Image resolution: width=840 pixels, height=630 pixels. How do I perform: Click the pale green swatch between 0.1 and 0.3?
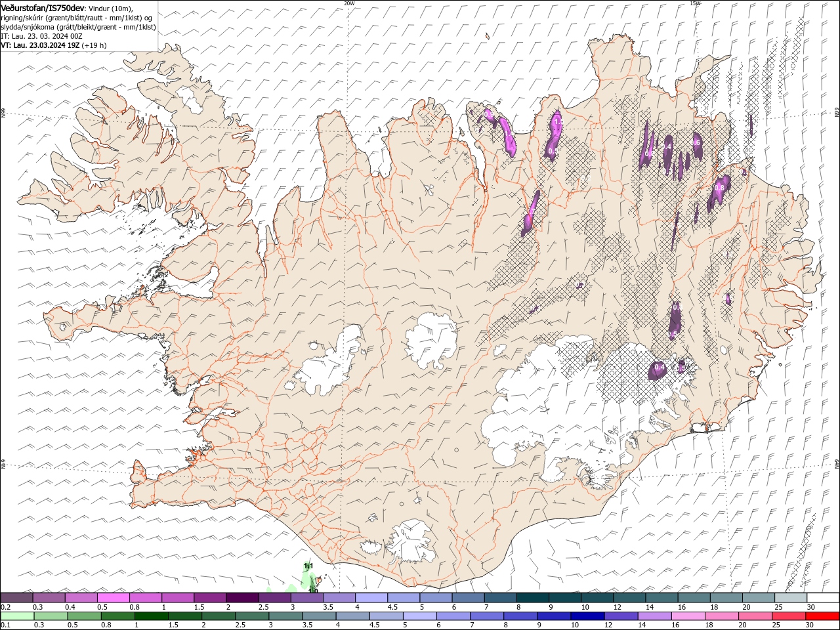click(x=16, y=616)
